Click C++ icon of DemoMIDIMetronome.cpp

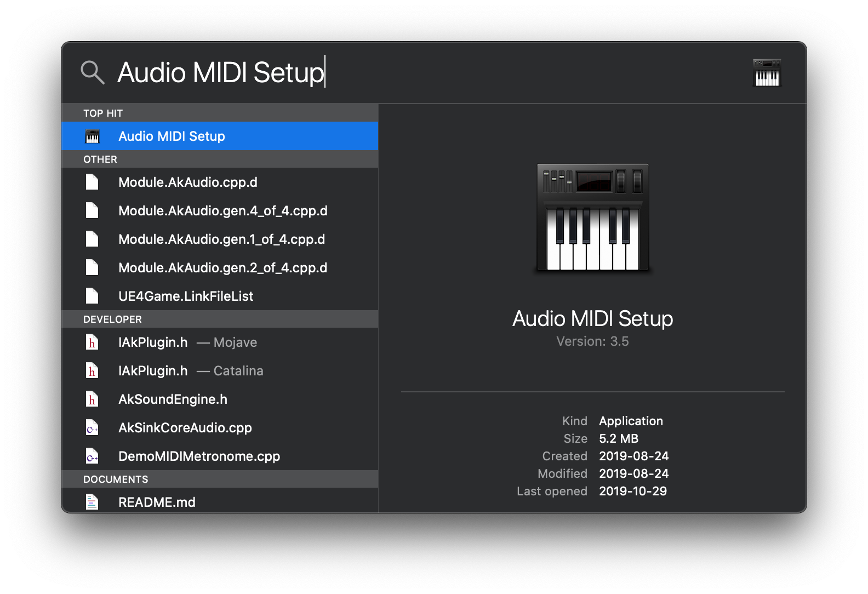click(x=92, y=456)
